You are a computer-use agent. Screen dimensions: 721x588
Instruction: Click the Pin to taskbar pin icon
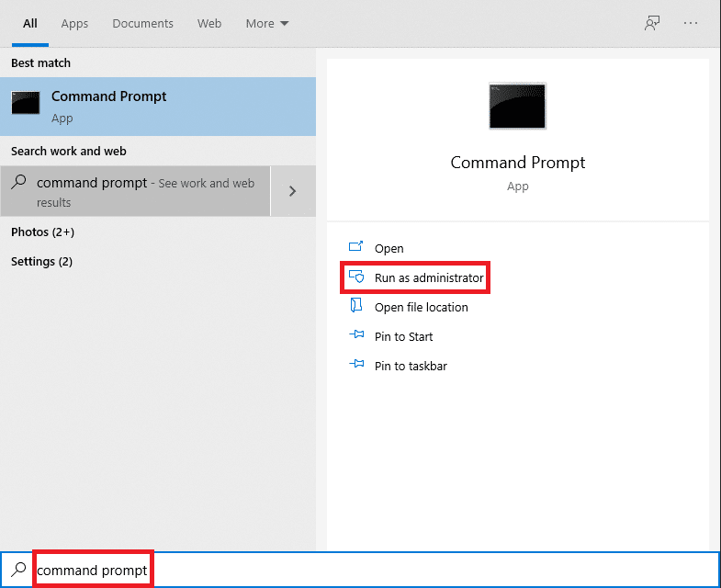pyautogui.click(x=356, y=366)
